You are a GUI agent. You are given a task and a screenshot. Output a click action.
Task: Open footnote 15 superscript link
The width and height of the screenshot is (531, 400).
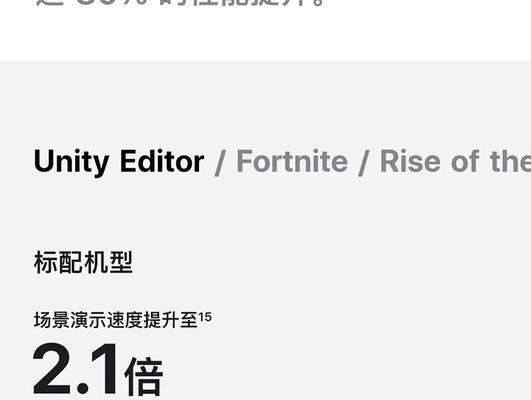tap(205, 317)
